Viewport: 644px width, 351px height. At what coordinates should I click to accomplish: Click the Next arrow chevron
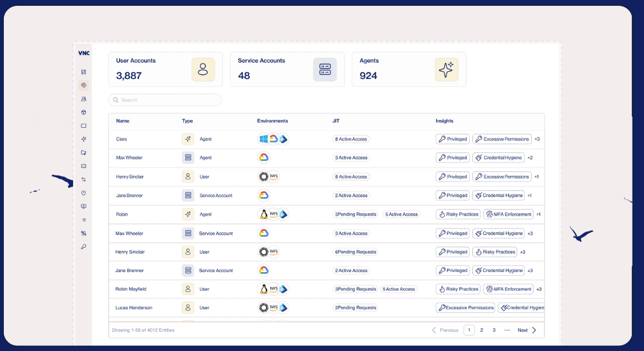click(534, 330)
